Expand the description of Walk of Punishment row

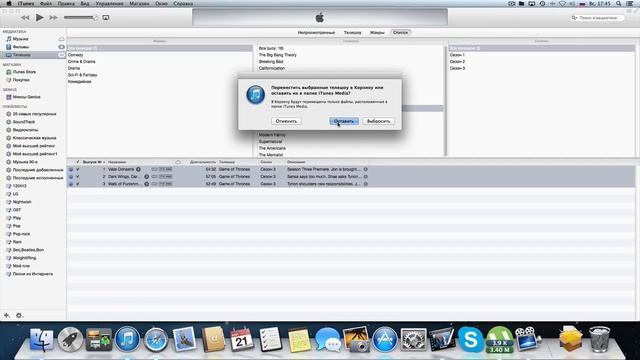coord(366,184)
